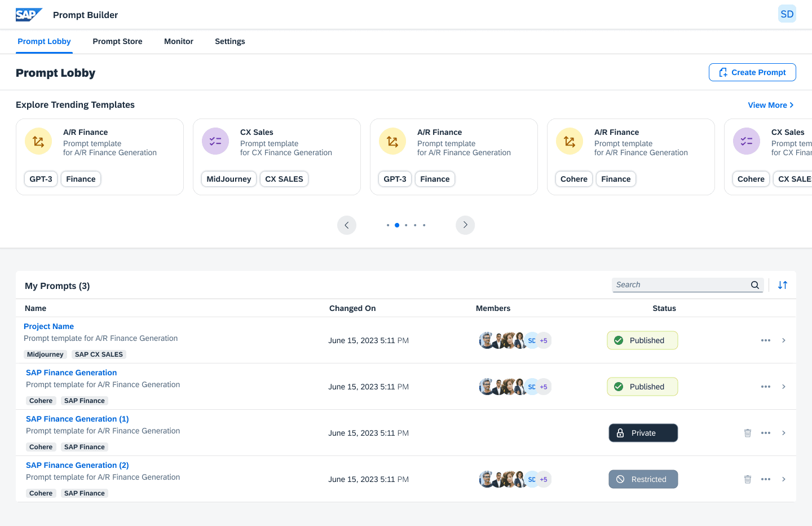812x526 pixels.
Task: Open the SD user avatar menu
Action: point(787,14)
